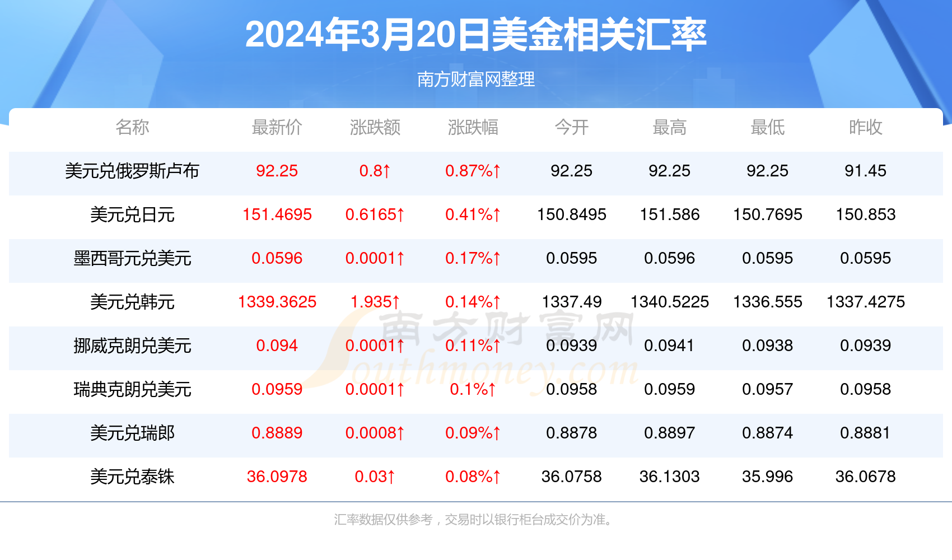Image resolution: width=952 pixels, height=560 pixels.
Task: Click the change amount 0.8↑
Action: coord(375,171)
